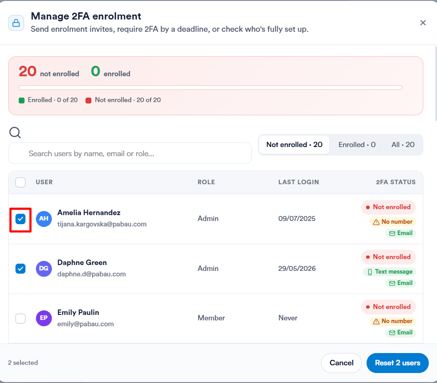Focus the Search users by name field
The height and width of the screenshot is (383, 437).
130,153
